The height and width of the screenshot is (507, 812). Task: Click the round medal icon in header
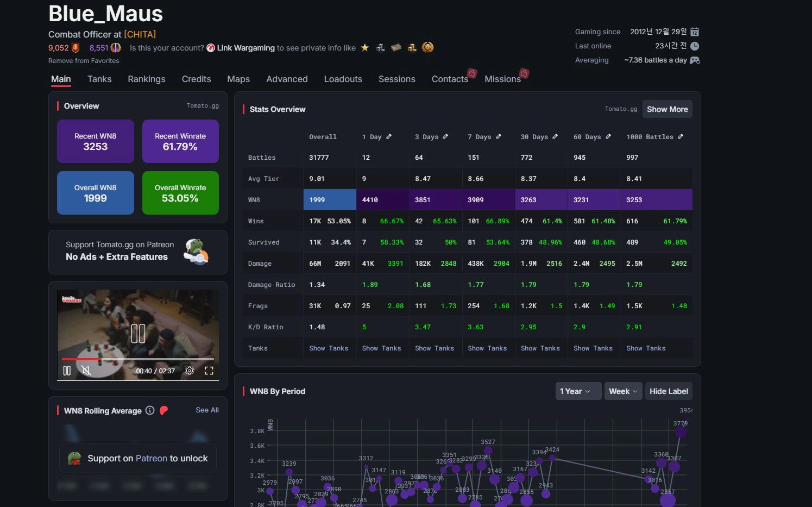point(428,48)
